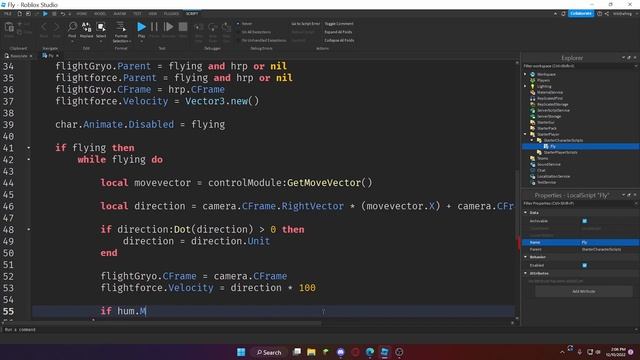The image size is (640, 360).
Task: Toggle the Enabled checkbox
Action: point(584,265)
